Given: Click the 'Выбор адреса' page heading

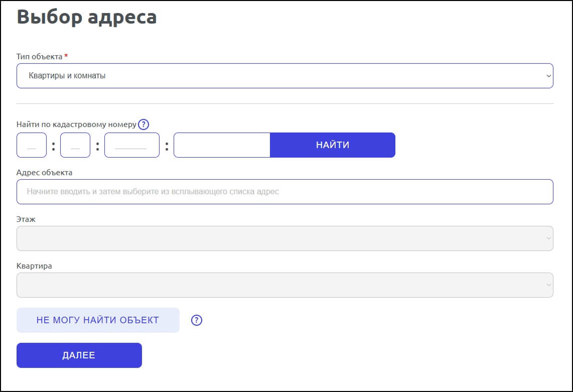Looking at the screenshot, I should tap(86, 17).
